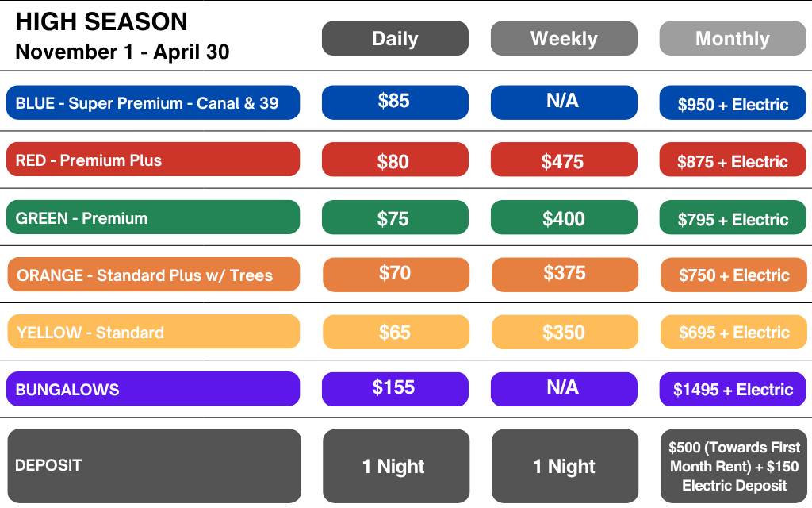This screenshot has width=812, height=508.
Task: Choose the GREEN Premium row label
Action: pos(153,217)
